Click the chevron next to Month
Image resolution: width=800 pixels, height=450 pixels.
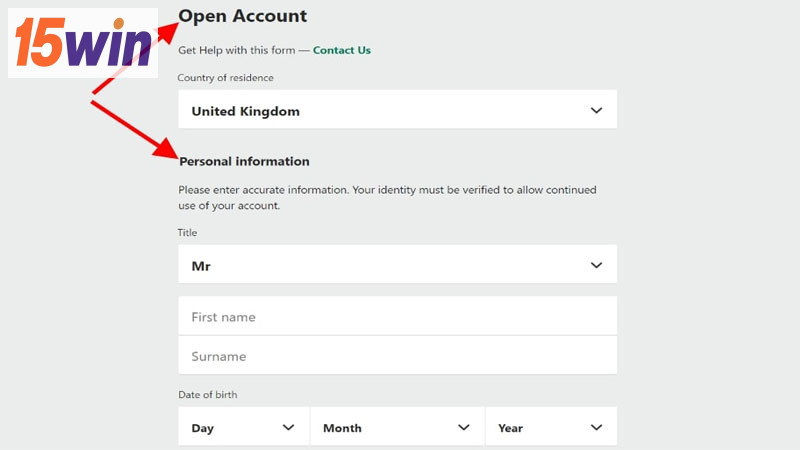tap(464, 427)
